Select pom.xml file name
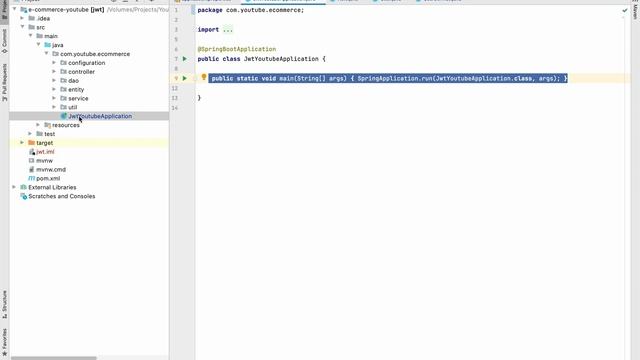640x360 pixels. (x=48, y=178)
